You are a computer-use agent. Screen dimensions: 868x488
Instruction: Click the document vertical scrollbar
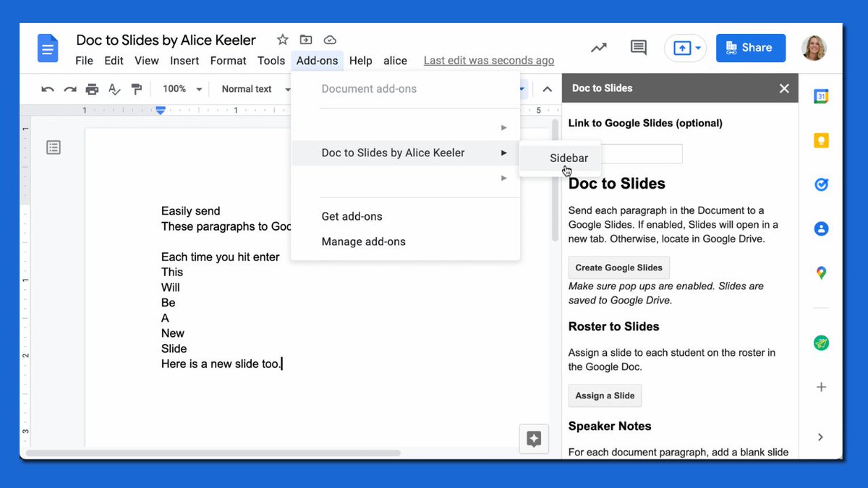pos(556,180)
